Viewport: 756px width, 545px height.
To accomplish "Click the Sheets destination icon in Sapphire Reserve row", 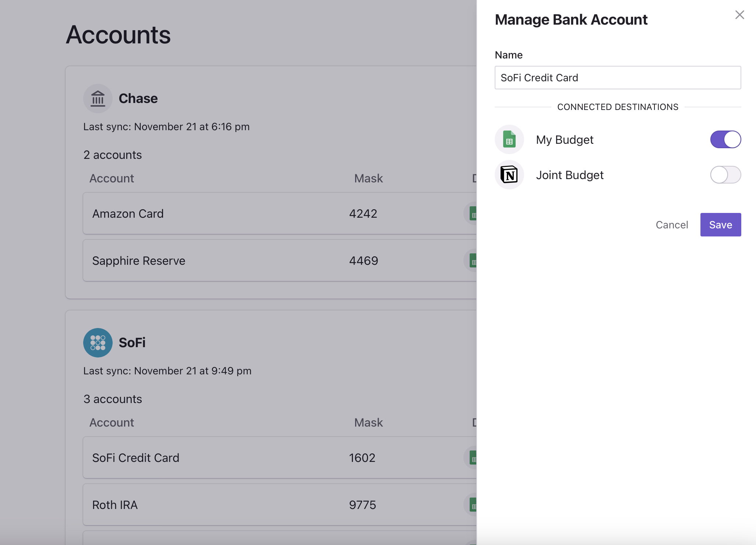I will click(472, 261).
